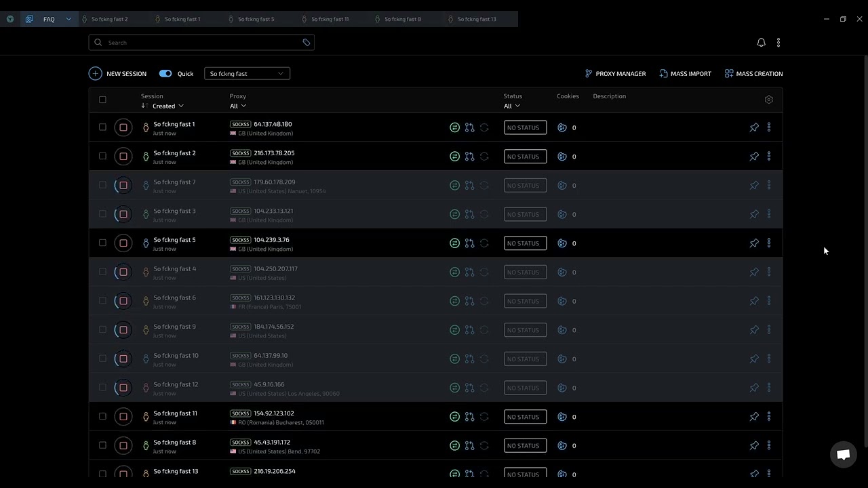Sort by the Session column header

(x=152, y=96)
